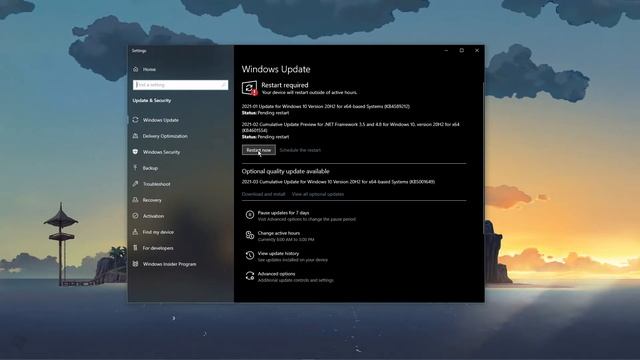Click the Find my device icon
The height and width of the screenshot is (360, 640).
tap(136, 232)
